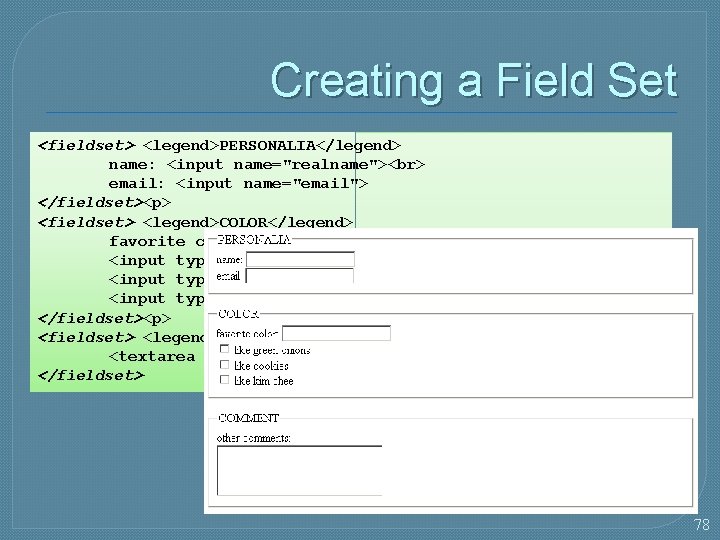Click the 'Creating a Field Set' title
The width and height of the screenshot is (720, 540).
[x=474, y=81]
